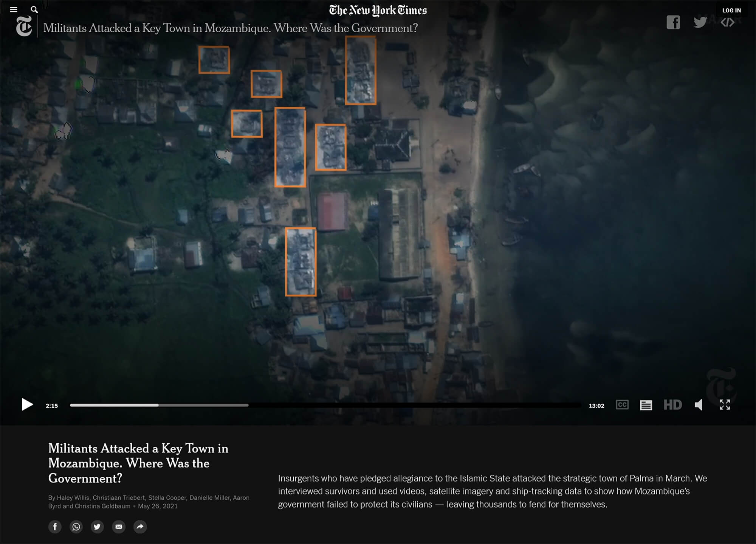Open the hamburger menu top left
The width and height of the screenshot is (756, 544).
click(14, 8)
